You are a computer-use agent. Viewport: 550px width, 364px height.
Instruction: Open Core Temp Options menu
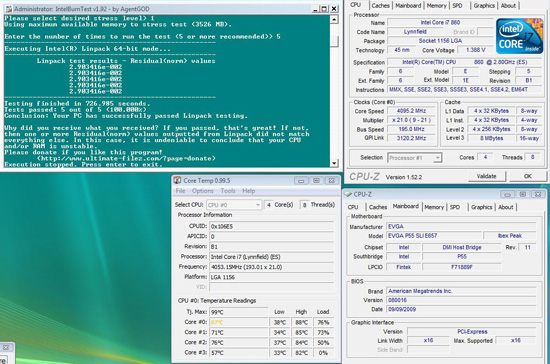coord(202,191)
